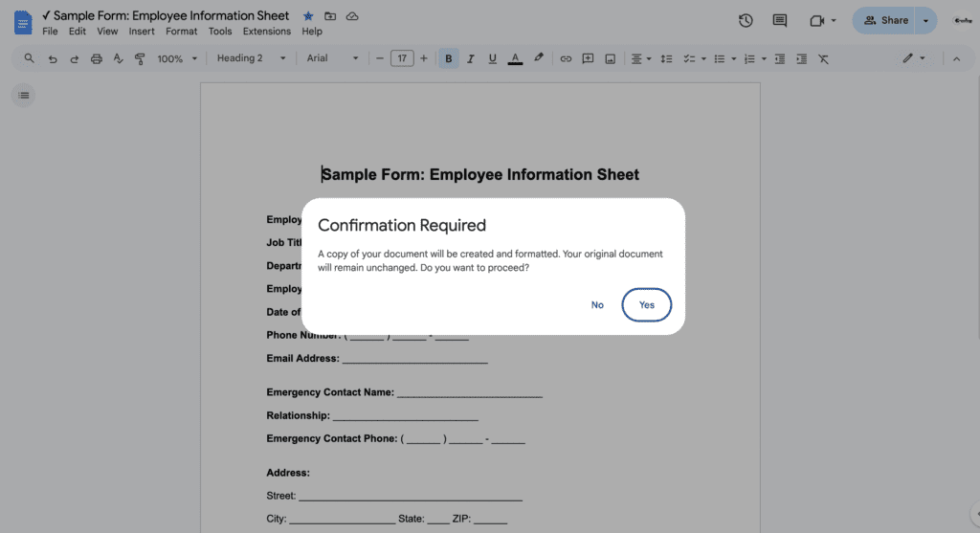
Task: Open the comments panel icon
Action: (779, 21)
